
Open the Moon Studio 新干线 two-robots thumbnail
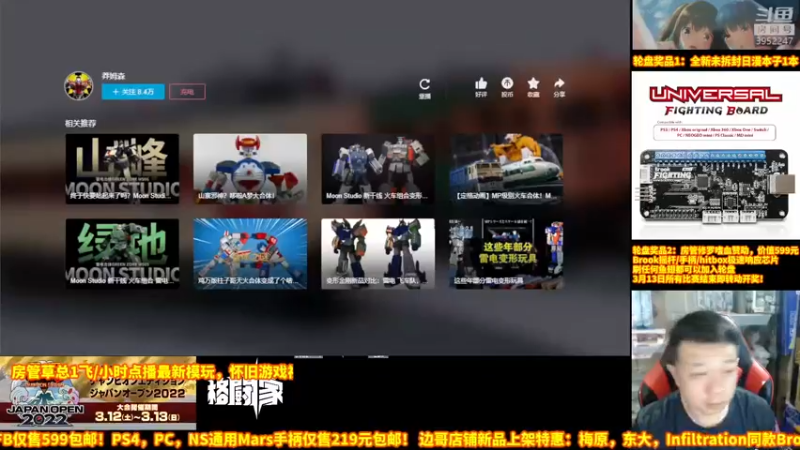pyautogui.click(x=378, y=169)
